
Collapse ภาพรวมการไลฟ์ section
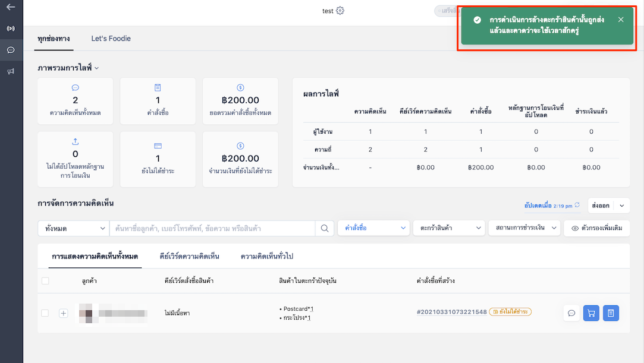click(x=97, y=68)
